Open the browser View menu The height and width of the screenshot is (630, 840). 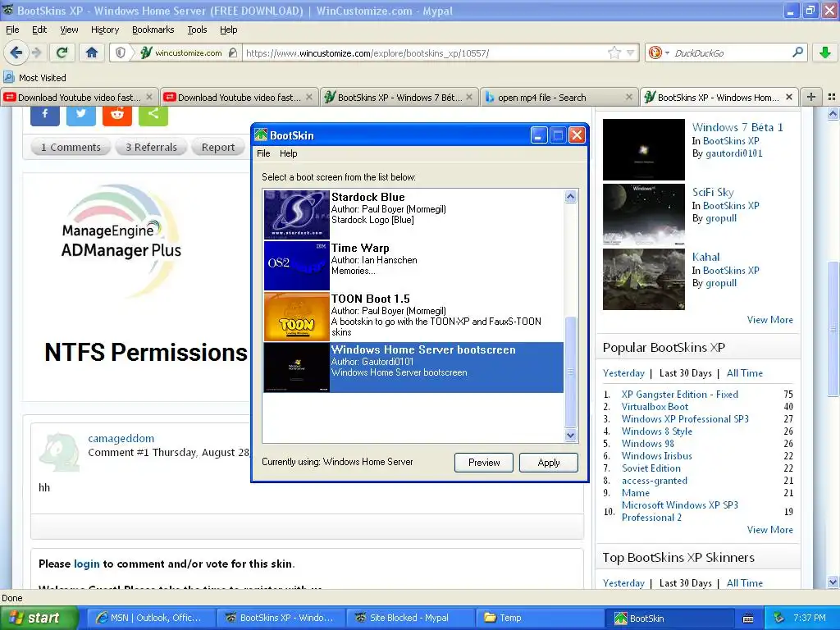[x=69, y=30]
